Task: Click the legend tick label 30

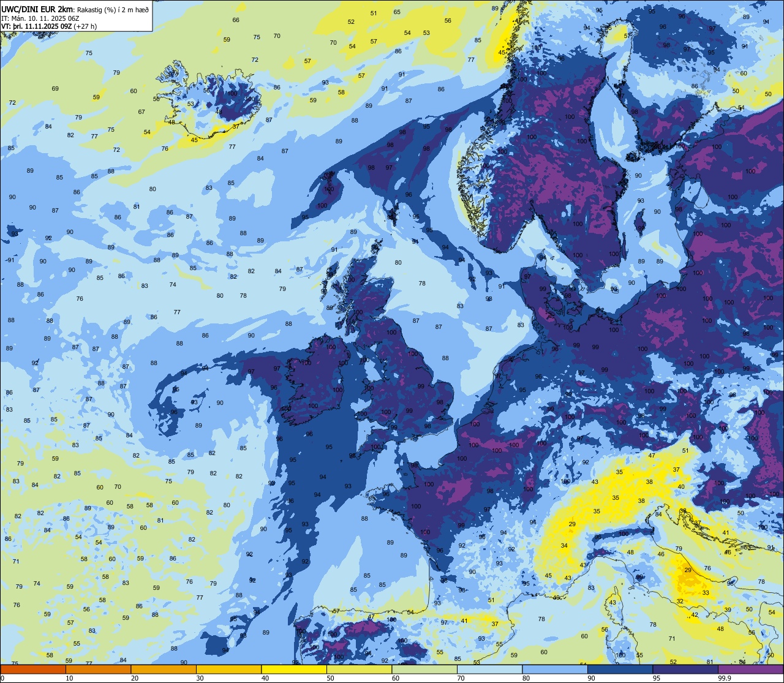Action: 200,678
